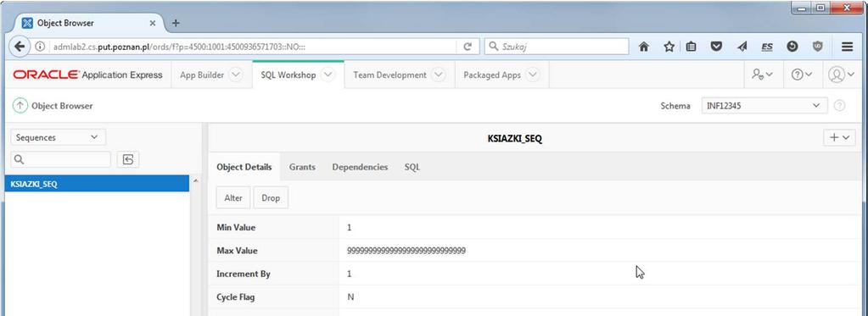
Task: Select the Object Details tab
Action: [244, 167]
